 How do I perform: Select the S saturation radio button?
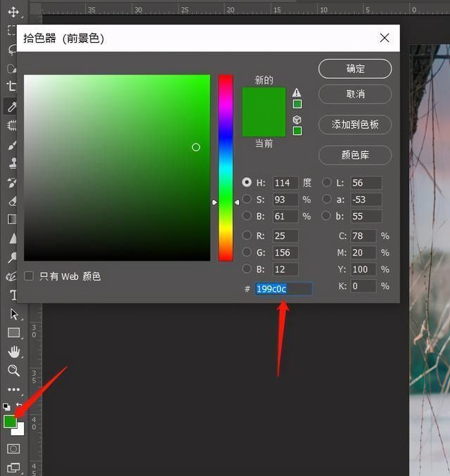click(247, 199)
